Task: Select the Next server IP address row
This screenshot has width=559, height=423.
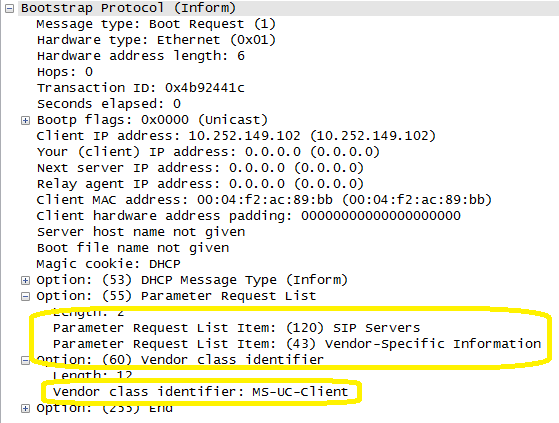Action: (200, 168)
